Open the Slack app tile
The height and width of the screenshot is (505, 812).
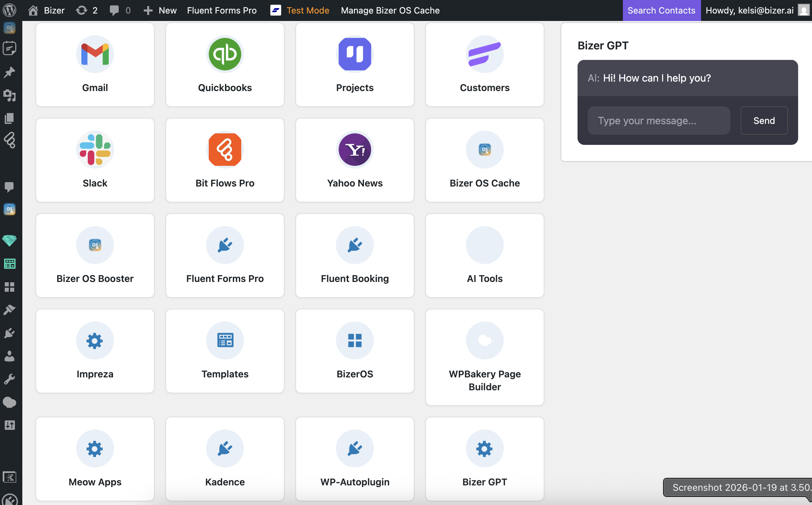pyautogui.click(x=95, y=160)
